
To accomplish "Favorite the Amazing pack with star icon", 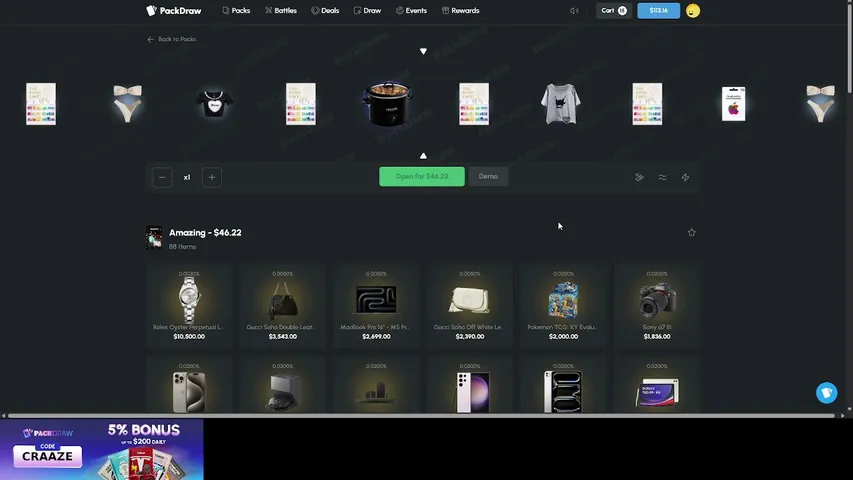I will coord(691,232).
